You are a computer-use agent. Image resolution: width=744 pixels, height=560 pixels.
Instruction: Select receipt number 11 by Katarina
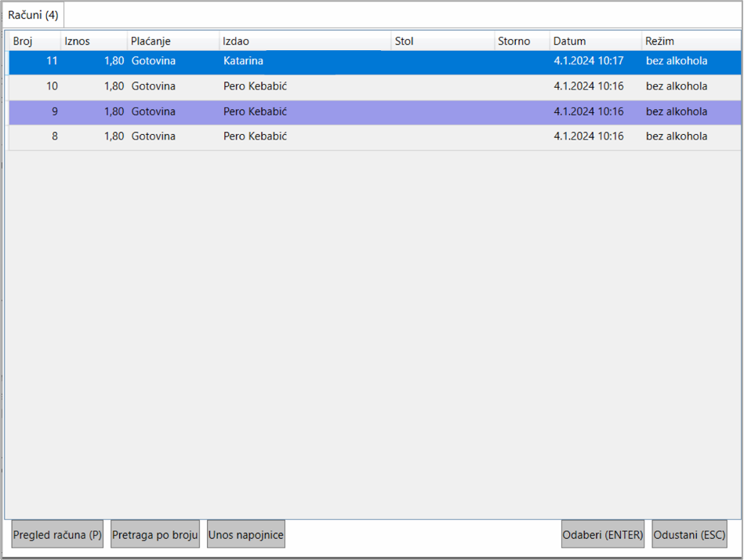pos(314,61)
